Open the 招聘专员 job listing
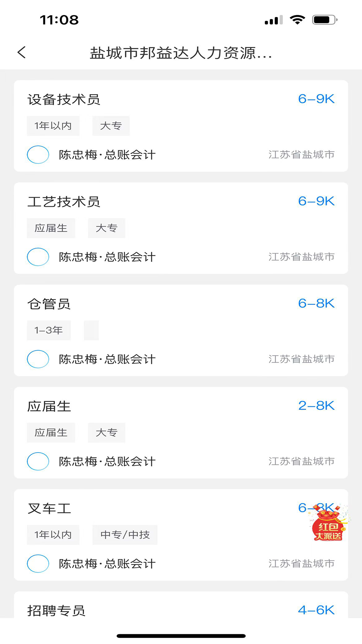 [56, 610]
